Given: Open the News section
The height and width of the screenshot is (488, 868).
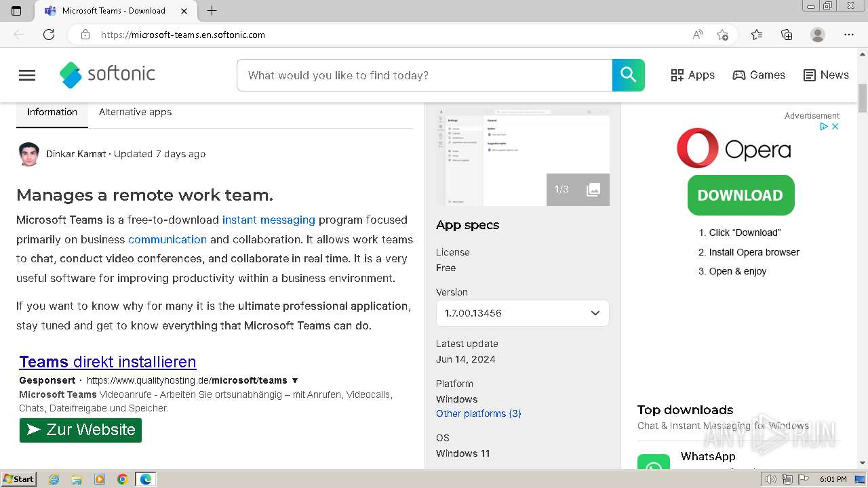Looking at the screenshot, I should (826, 75).
